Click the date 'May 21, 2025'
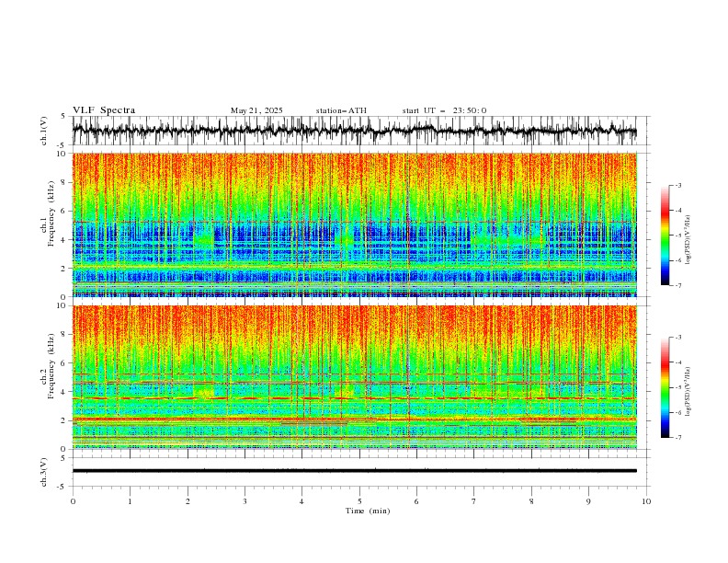728x563 pixels. pyautogui.click(x=256, y=110)
